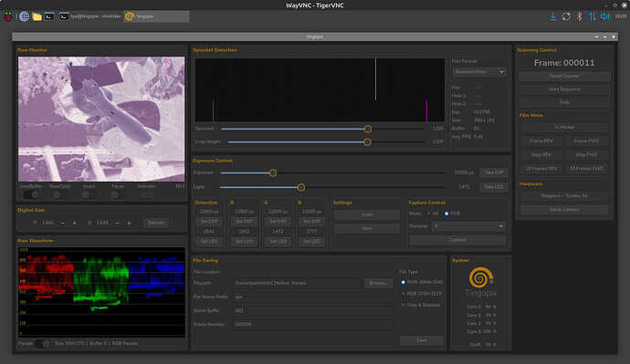Browse for a file location

(379, 284)
